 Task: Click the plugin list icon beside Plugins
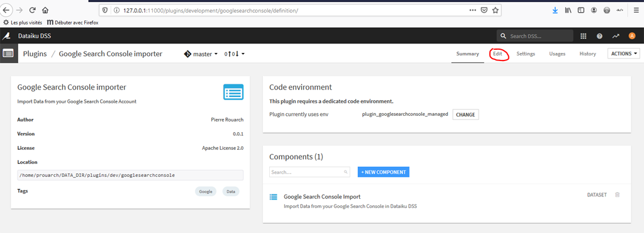tap(9, 54)
